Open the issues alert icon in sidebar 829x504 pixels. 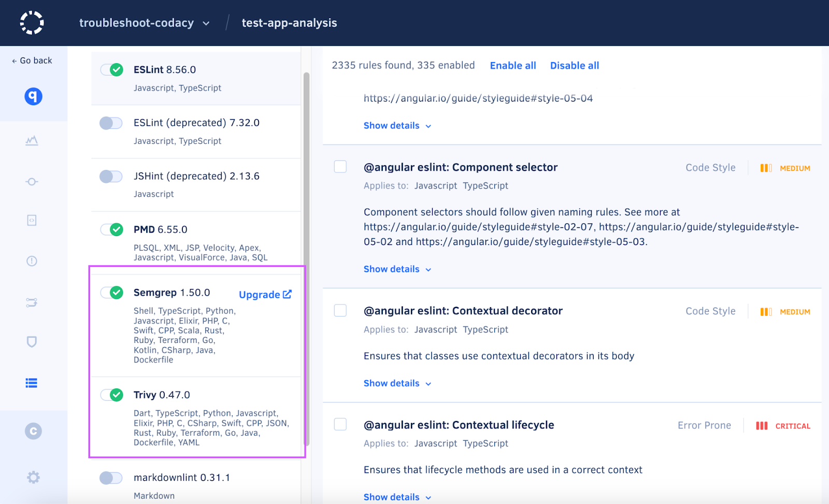point(32,261)
